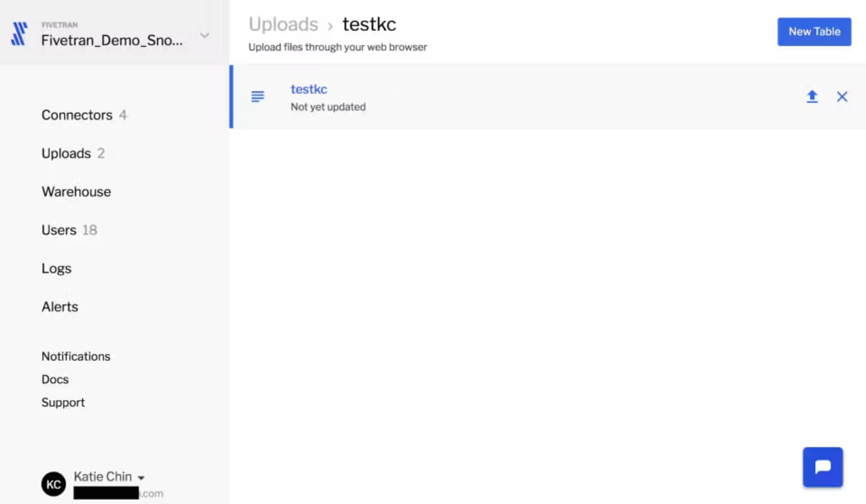Open the Connectors section

pyautogui.click(x=77, y=115)
